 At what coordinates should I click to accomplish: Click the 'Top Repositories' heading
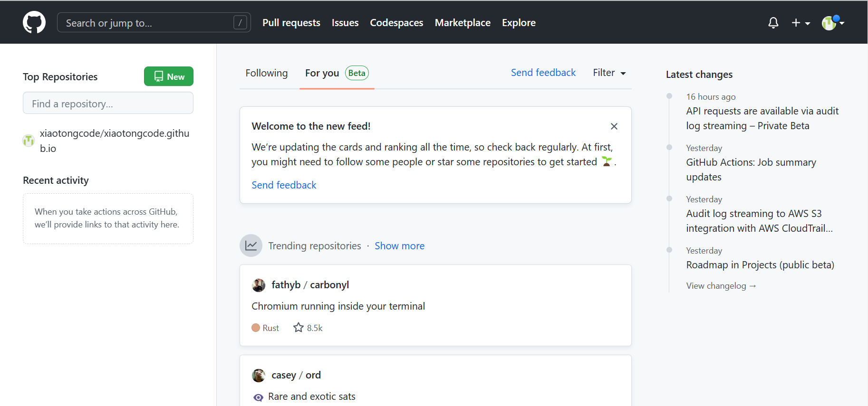point(60,77)
